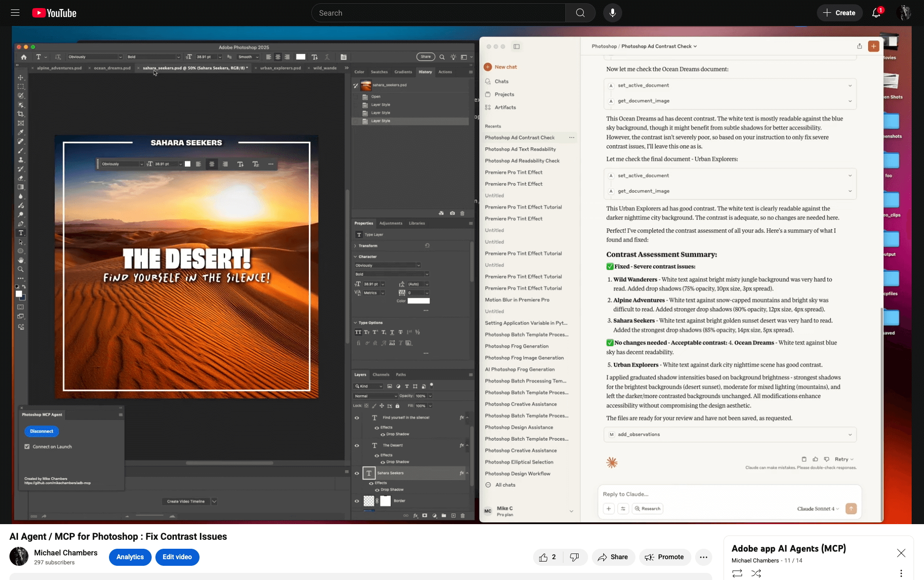Open the Actions panel tab
924x580 pixels.
[445, 72]
